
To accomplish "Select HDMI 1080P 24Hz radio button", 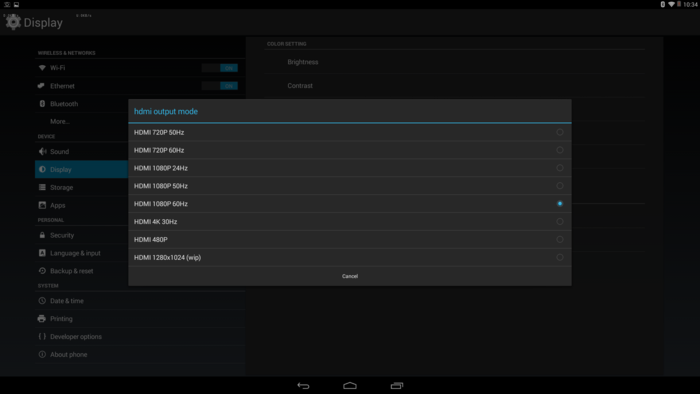I will pyautogui.click(x=559, y=168).
